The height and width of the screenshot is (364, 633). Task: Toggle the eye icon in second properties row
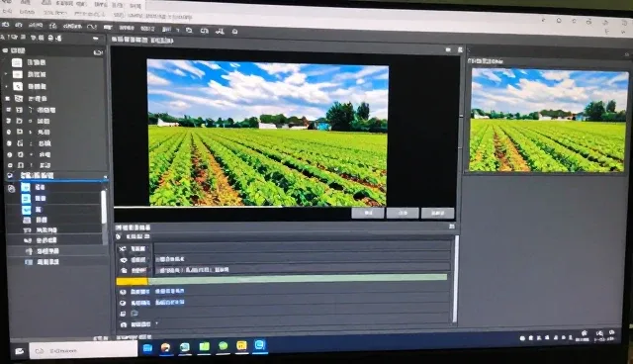124,260
